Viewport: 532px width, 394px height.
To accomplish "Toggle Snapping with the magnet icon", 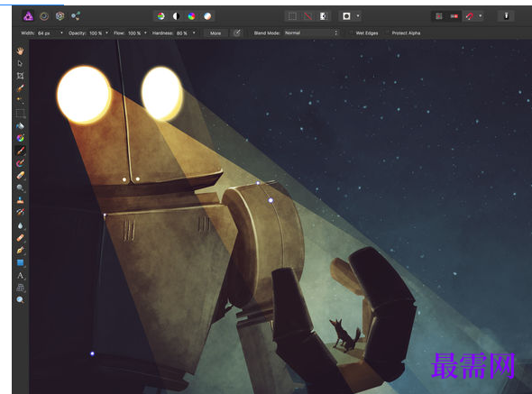I will point(470,16).
